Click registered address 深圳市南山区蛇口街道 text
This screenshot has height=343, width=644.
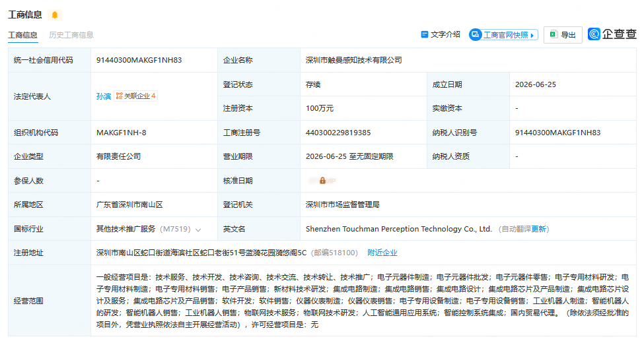[133, 253]
